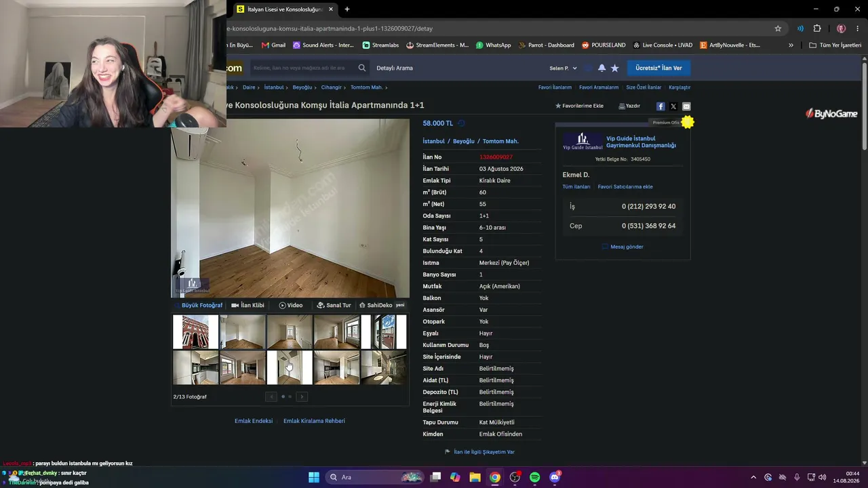Click the media/cast icon in Chrome toolbar
This screenshot has width=868, height=488.
click(x=800, y=28)
